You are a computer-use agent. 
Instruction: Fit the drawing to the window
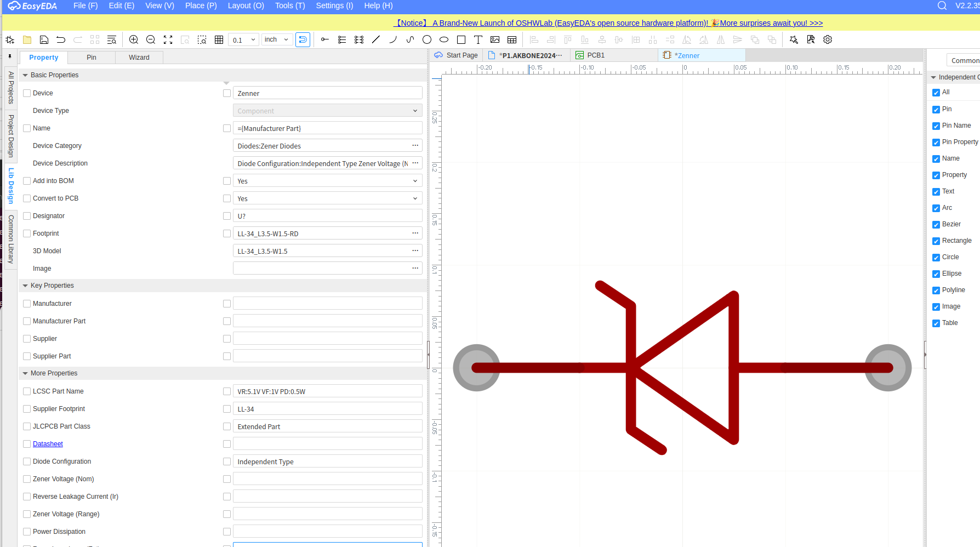point(168,39)
